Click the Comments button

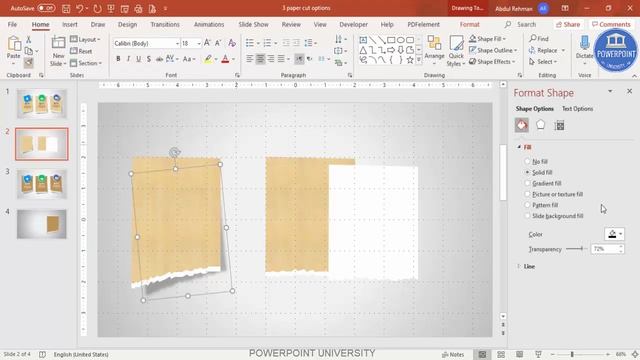click(611, 24)
